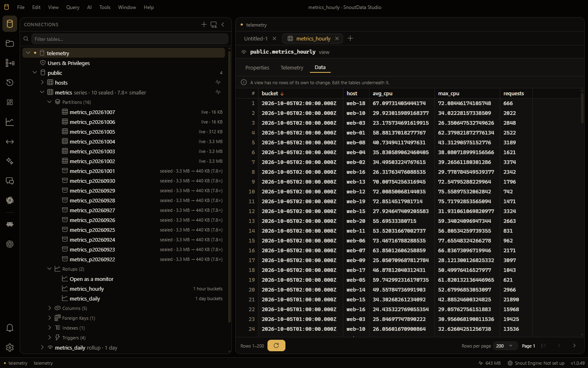Screen dimensions: 588x368
Task: Open the notifications bell icon
Action: pos(10,328)
